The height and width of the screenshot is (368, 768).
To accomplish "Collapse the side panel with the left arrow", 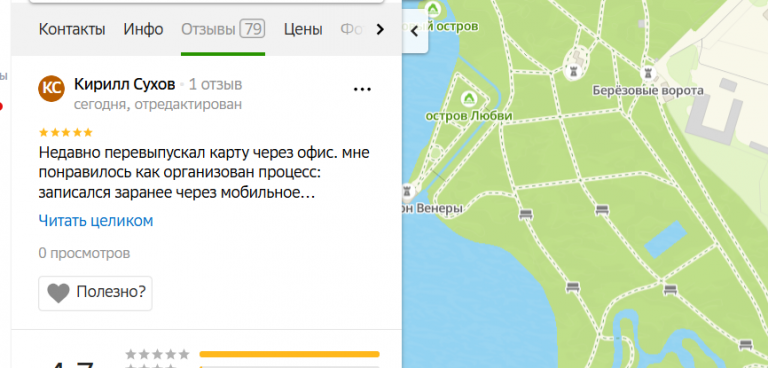I will [x=414, y=32].
